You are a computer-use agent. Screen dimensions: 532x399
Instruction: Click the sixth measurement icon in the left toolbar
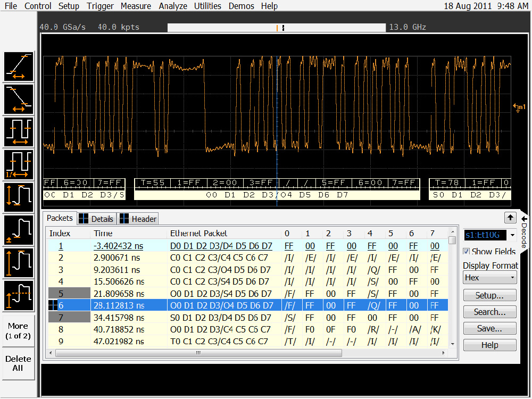click(x=19, y=230)
